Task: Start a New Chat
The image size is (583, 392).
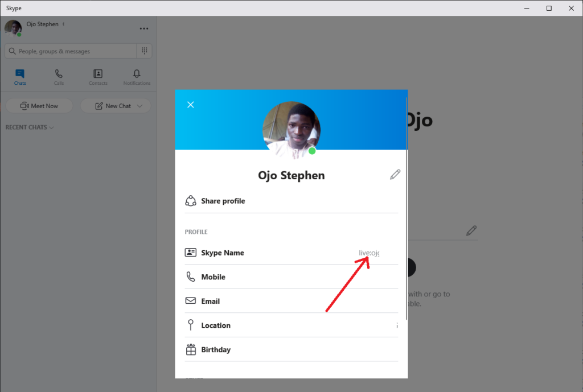Action: 116,106
